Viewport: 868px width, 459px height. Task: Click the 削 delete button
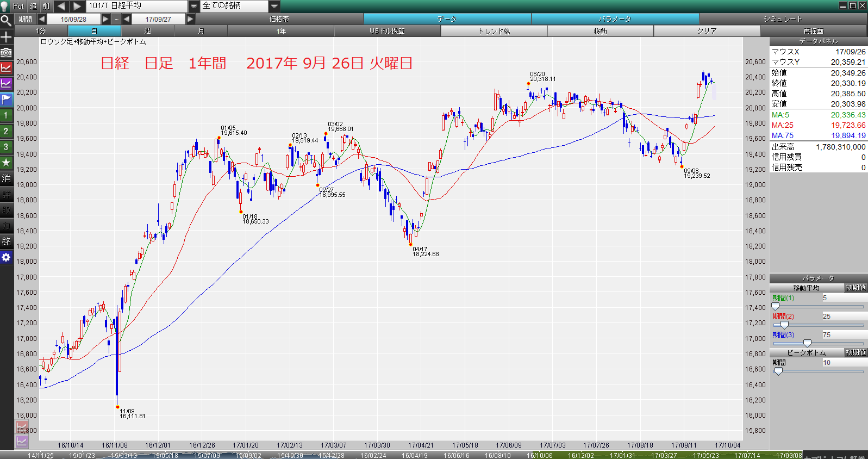(46, 6)
